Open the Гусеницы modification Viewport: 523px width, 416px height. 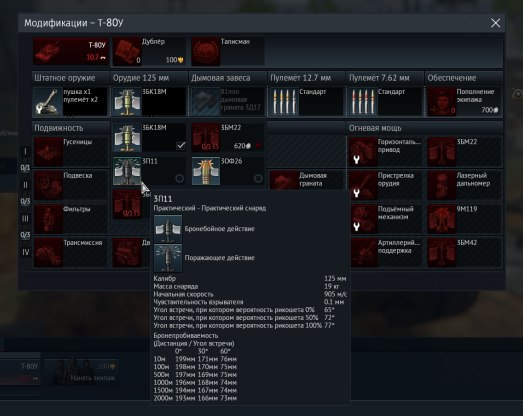70,152
